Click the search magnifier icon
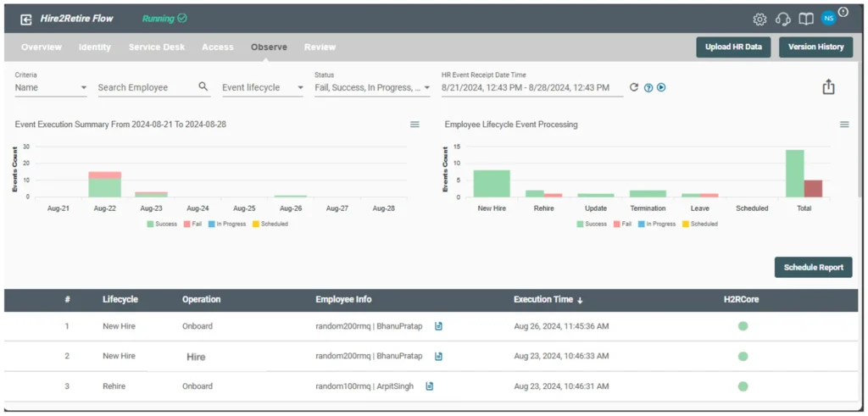This screenshot has width=868, height=416. (x=203, y=86)
